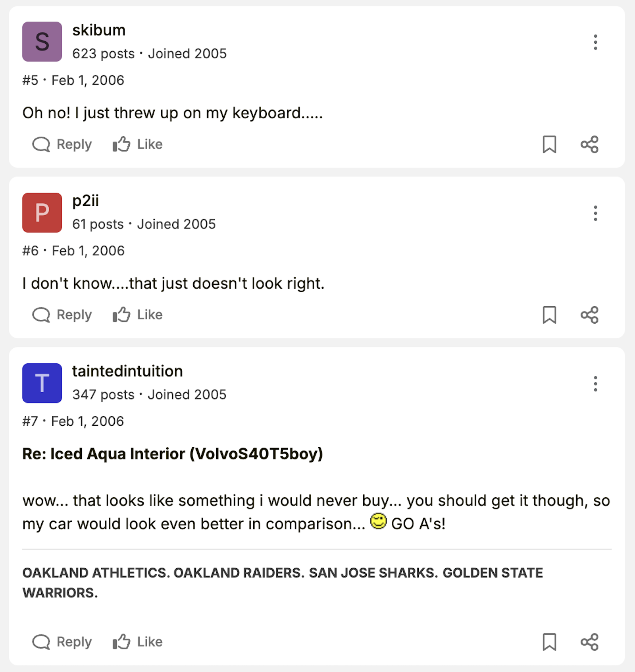Open more options menu for skibum's post
Screen dimensions: 635x672
coord(595,42)
